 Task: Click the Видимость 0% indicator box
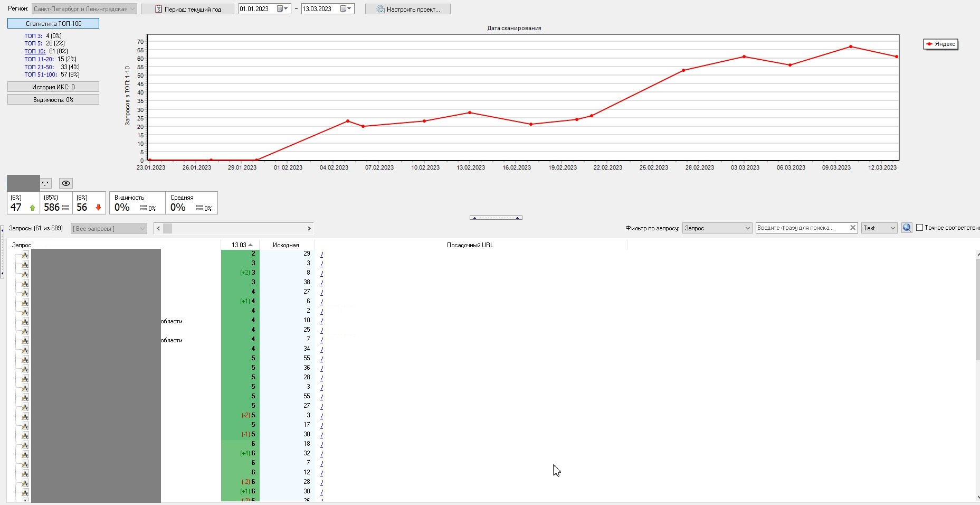click(137, 203)
